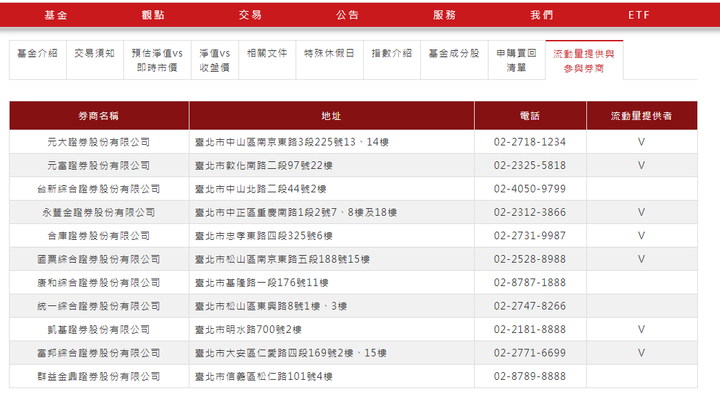Click phone number 02-2312-3866

tap(530, 213)
